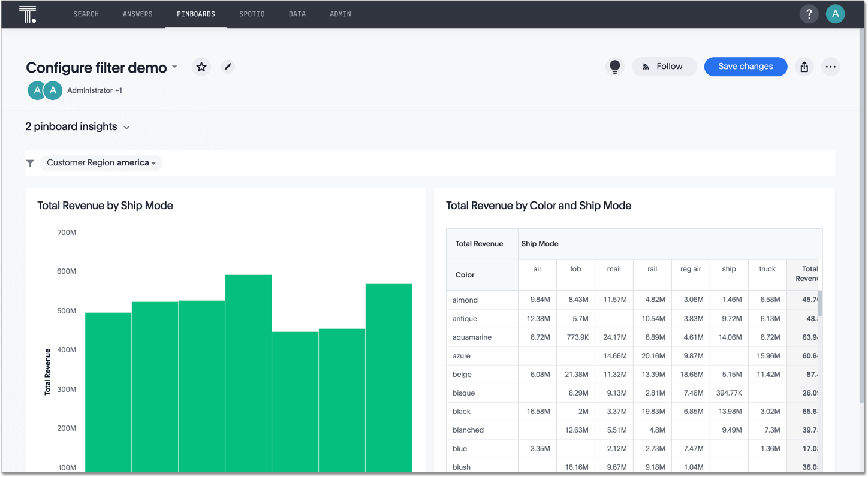The height and width of the screenshot is (477, 868).
Task: Open the more options ellipsis menu
Action: coord(831,67)
